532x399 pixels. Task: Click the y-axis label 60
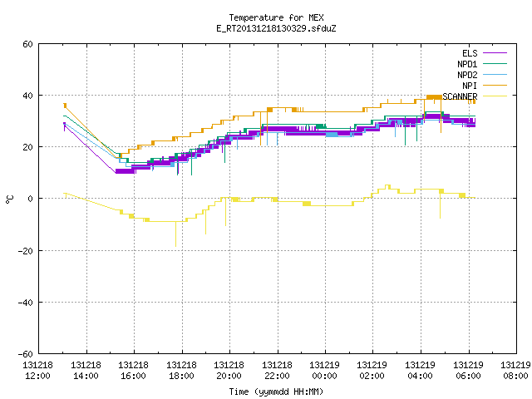[27, 44]
